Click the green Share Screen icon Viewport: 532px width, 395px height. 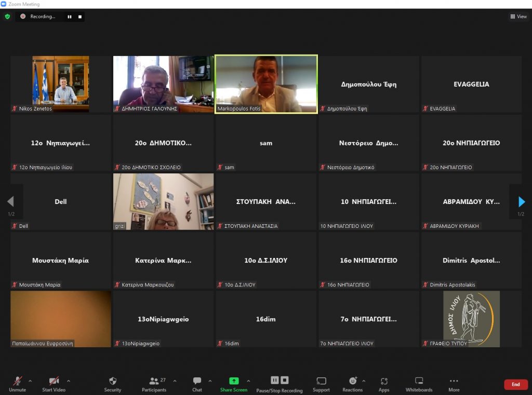click(x=233, y=381)
